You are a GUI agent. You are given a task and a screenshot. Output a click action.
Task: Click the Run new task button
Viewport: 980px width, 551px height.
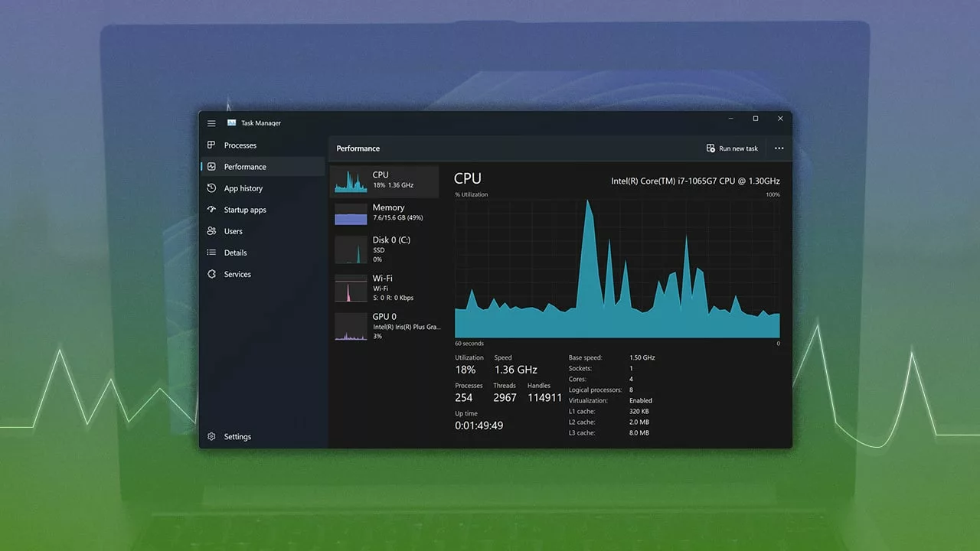click(x=732, y=148)
